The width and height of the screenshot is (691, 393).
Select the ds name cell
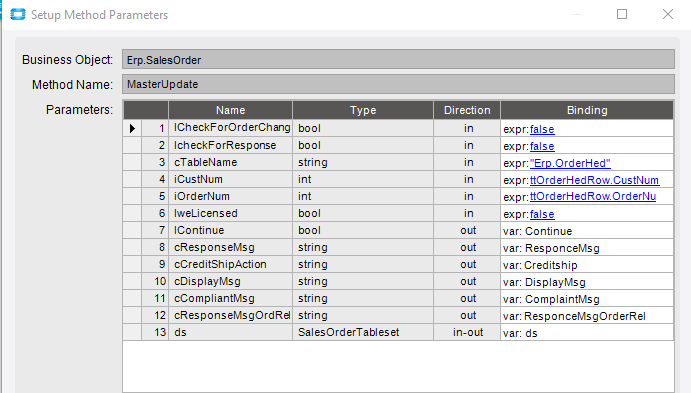[230, 332]
